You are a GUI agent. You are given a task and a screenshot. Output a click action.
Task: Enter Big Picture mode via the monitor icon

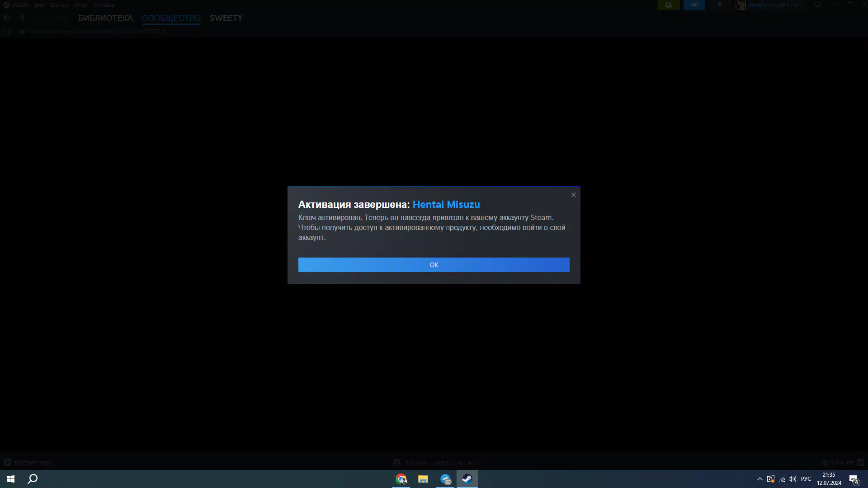[x=818, y=5]
